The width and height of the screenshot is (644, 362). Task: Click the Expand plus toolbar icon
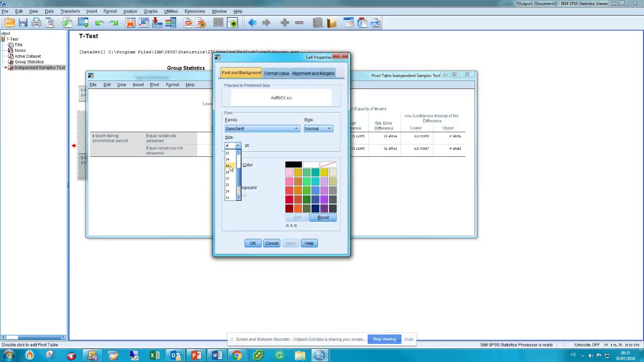click(x=285, y=23)
